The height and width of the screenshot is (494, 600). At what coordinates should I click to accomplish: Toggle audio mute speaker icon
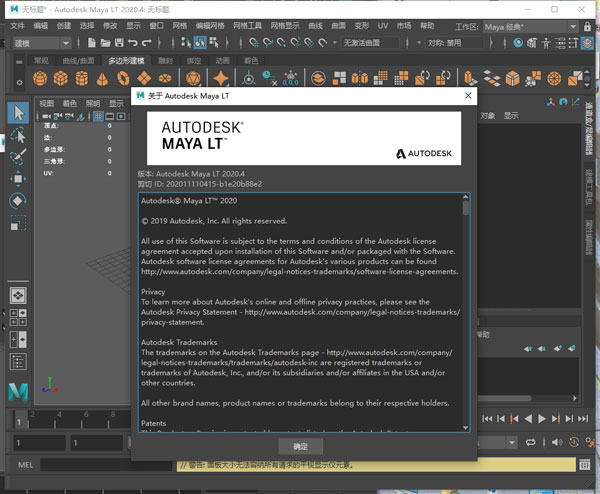(557, 442)
